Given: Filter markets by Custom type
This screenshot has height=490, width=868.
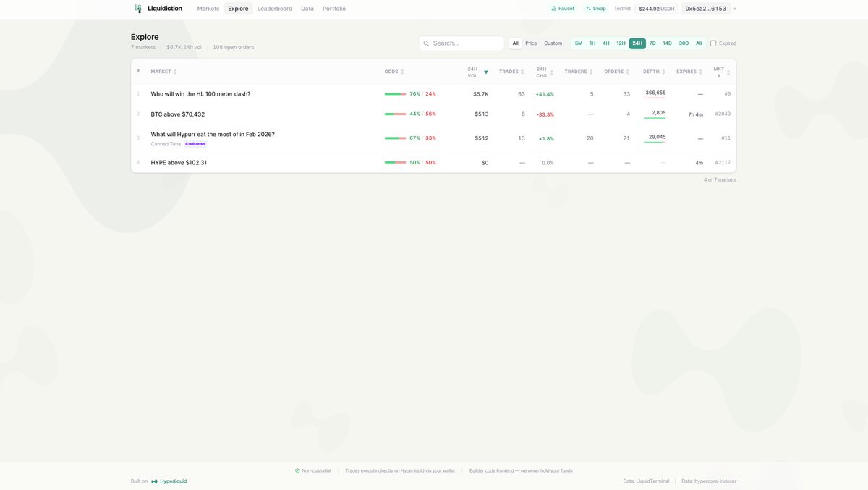Looking at the screenshot, I should (553, 43).
